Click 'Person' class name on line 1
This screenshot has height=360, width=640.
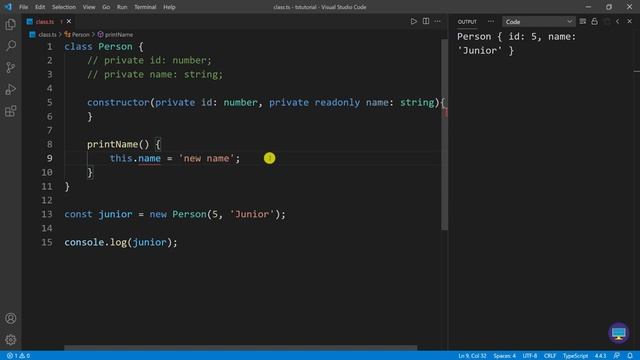tap(115, 47)
